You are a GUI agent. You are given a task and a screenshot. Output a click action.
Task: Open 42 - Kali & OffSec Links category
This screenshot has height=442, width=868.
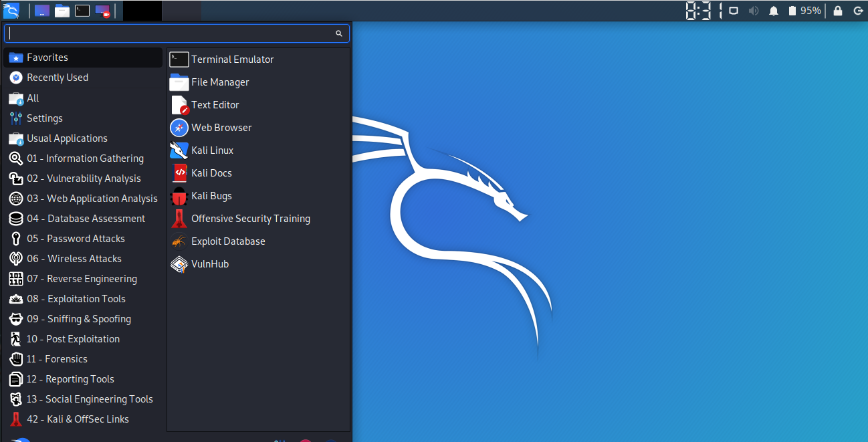pos(84,419)
